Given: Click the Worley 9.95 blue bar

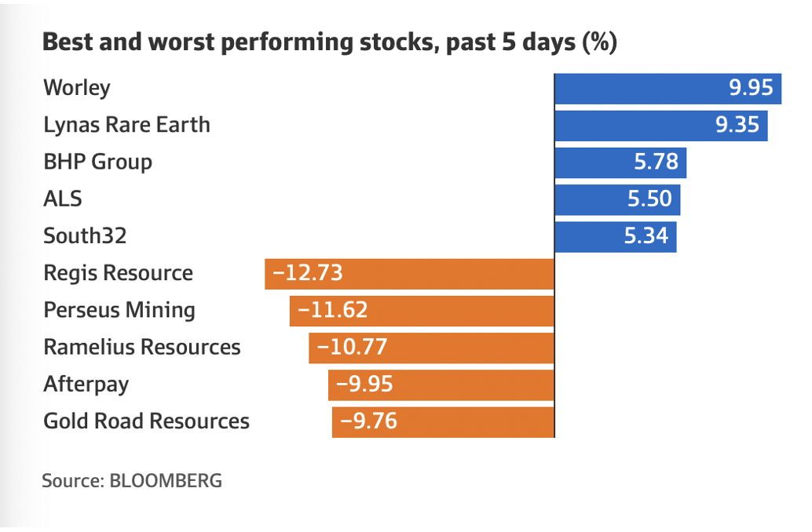Looking at the screenshot, I should [x=668, y=88].
